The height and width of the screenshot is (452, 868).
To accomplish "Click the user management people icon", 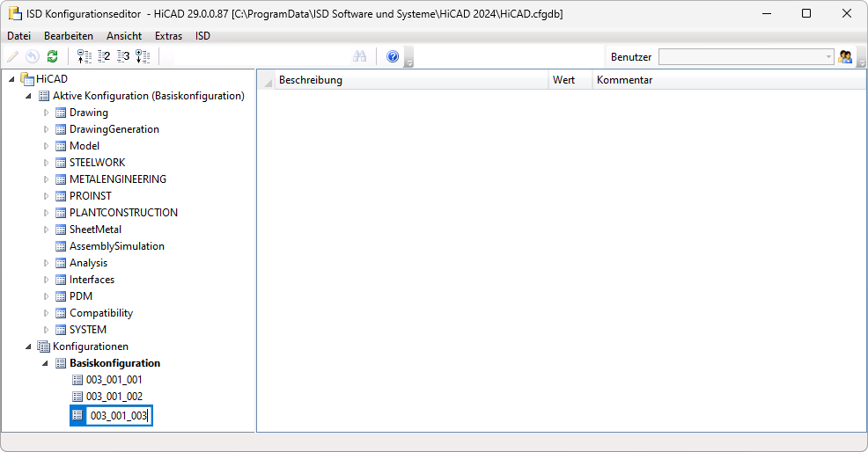I will (x=845, y=56).
